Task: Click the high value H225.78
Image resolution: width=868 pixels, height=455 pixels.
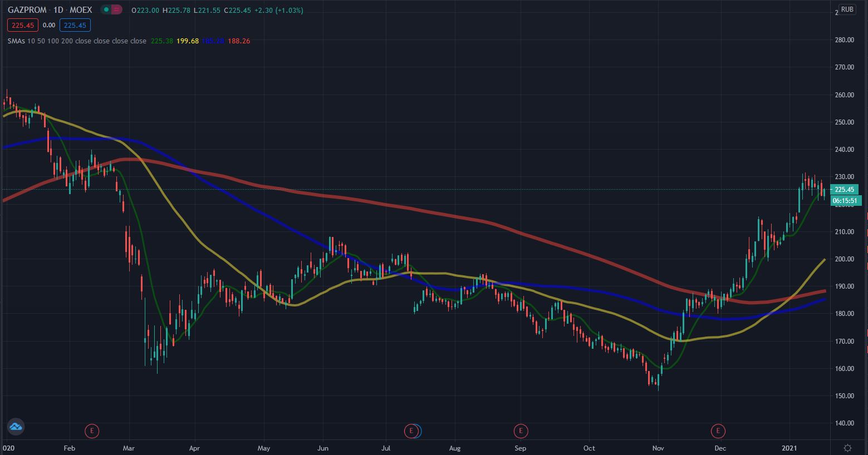Action: coord(176,11)
